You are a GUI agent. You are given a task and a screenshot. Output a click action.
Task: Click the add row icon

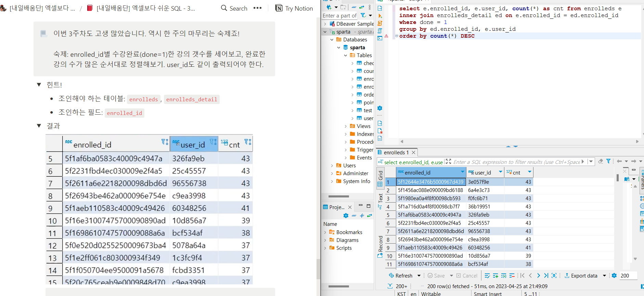[495, 275]
